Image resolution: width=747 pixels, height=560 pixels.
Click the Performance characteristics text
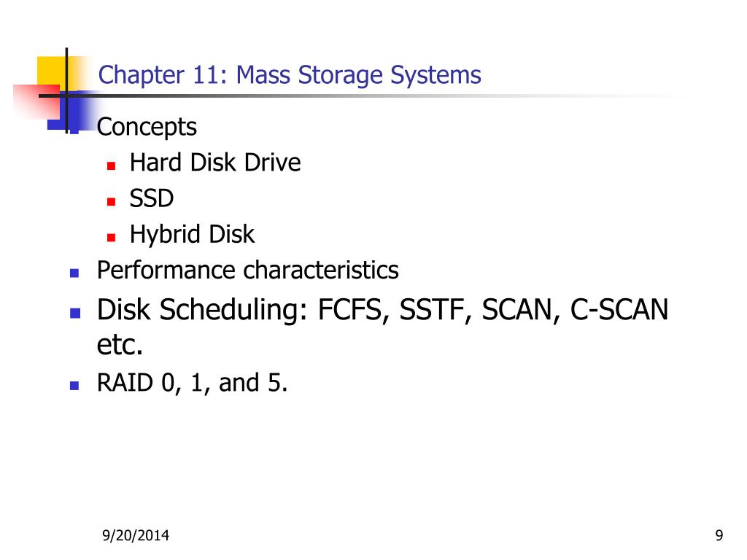click(x=248, y=270)
